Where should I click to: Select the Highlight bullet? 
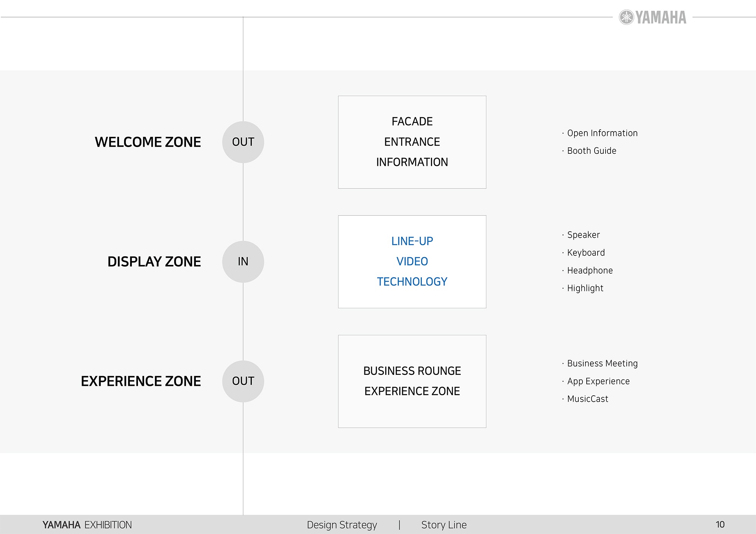tap(582, 288)
